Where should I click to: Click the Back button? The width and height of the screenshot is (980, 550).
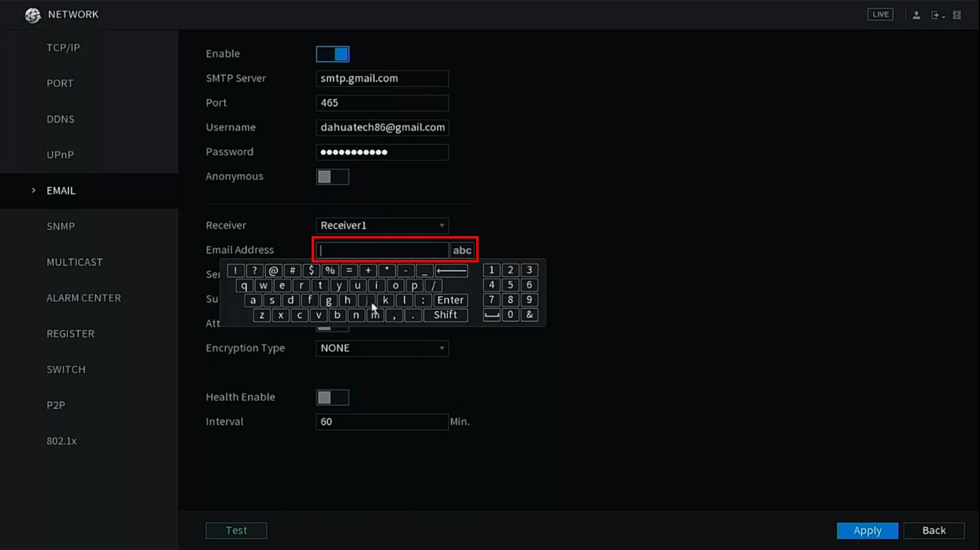coord(934,530)
